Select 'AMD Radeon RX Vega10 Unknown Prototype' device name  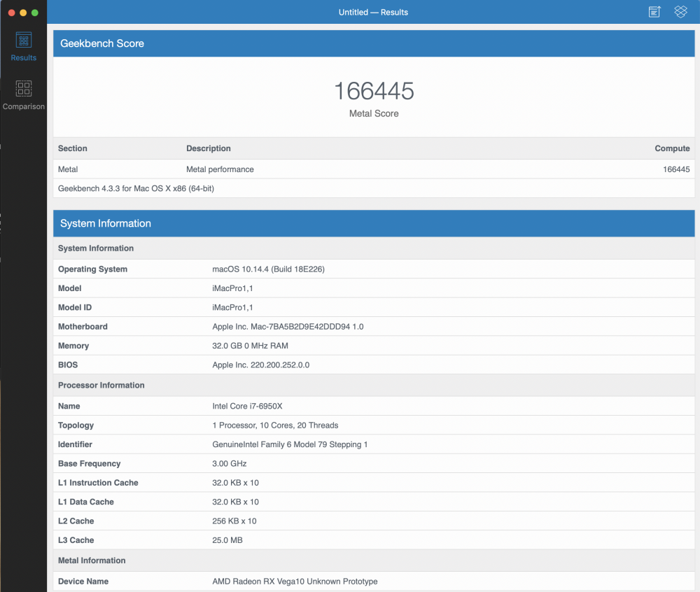295,582
